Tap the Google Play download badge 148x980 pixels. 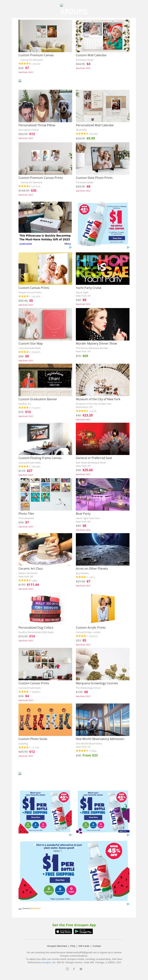[x=83, y=931]
